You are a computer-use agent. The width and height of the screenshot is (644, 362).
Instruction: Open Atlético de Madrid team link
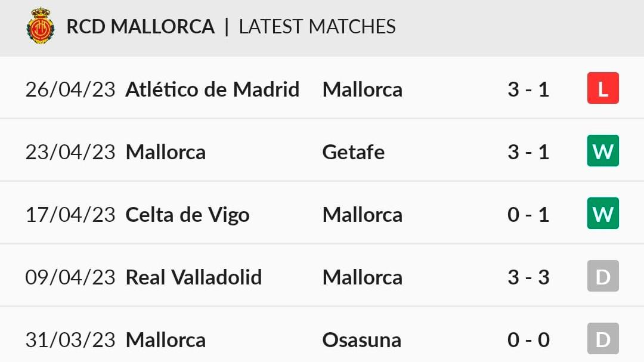point(212,89)
